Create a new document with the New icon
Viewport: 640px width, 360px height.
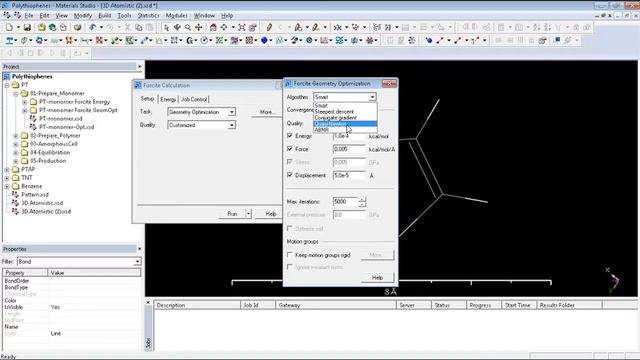(9, 27)
